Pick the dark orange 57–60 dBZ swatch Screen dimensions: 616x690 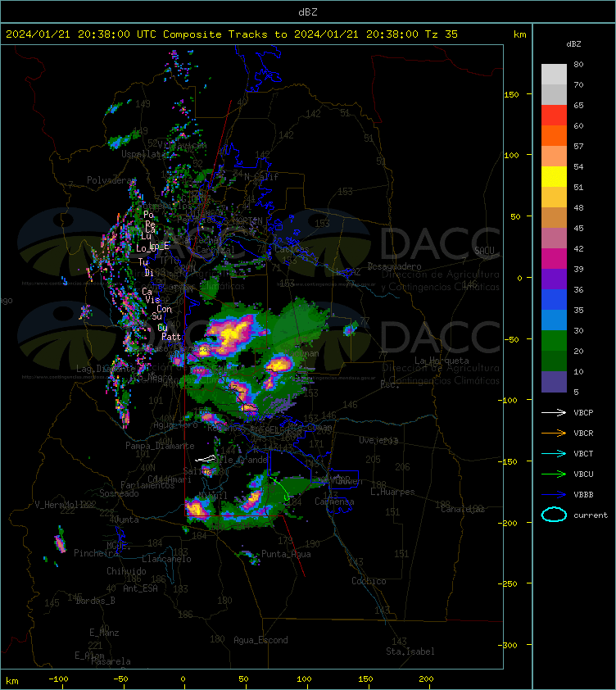coord(554,135)
